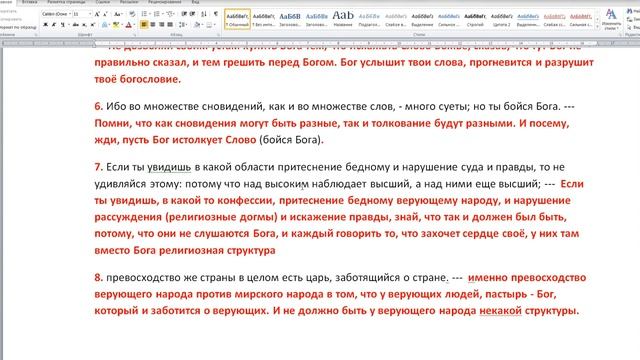Click the horizontal ruler

click(x=320, y=43)
